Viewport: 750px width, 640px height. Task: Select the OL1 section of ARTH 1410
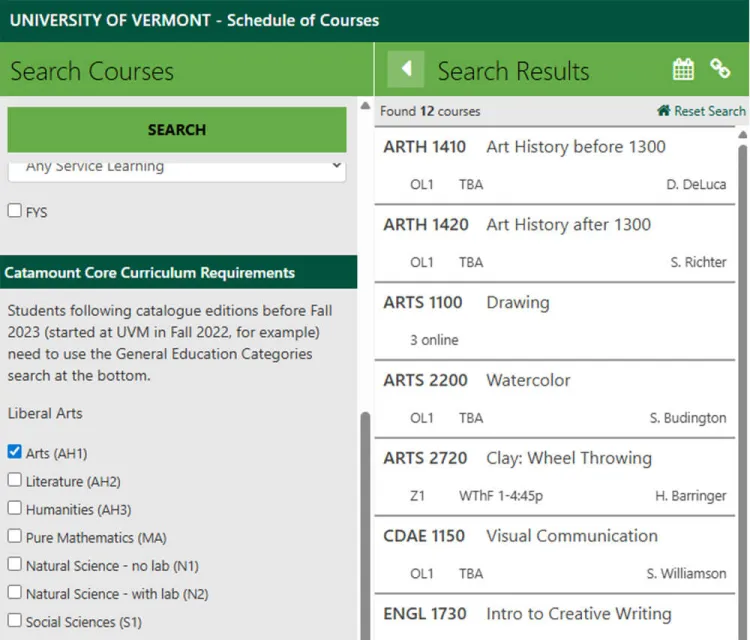tap(555, 185)
